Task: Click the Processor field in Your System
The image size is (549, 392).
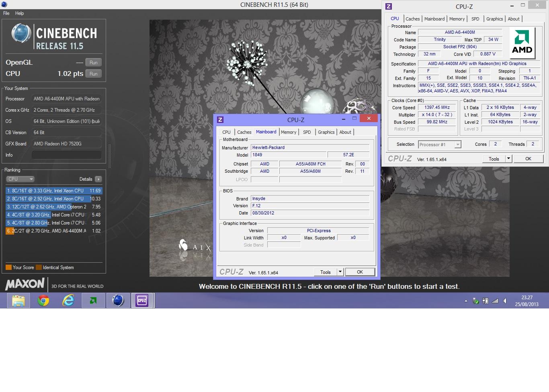Action: (67, 99)
